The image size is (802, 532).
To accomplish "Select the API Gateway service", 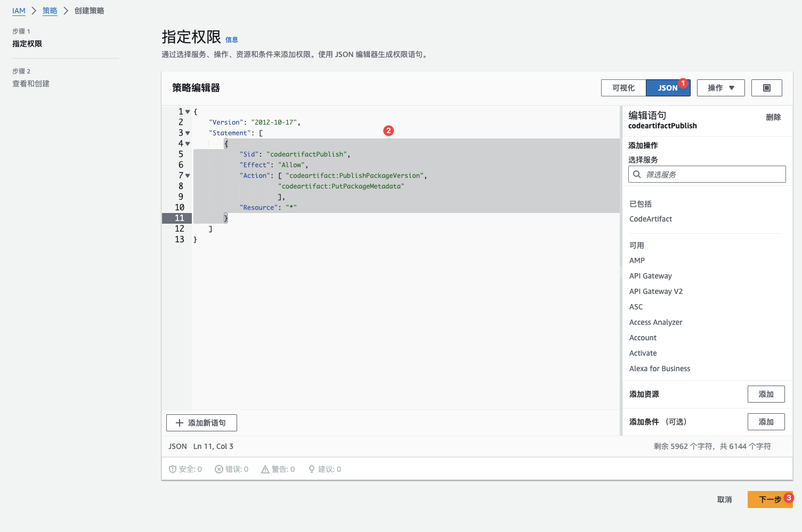I will click(651, 276).
